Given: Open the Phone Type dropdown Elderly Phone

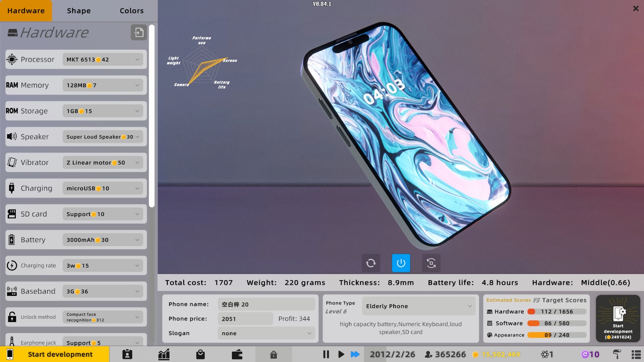Looking at the screenshot, I should pos(418,306).
